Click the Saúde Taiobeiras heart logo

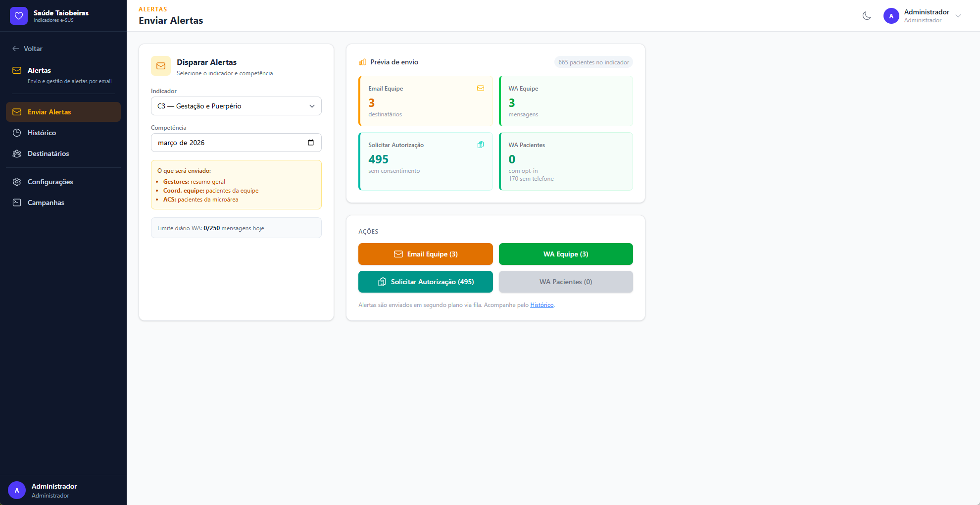tap(19, 16)
